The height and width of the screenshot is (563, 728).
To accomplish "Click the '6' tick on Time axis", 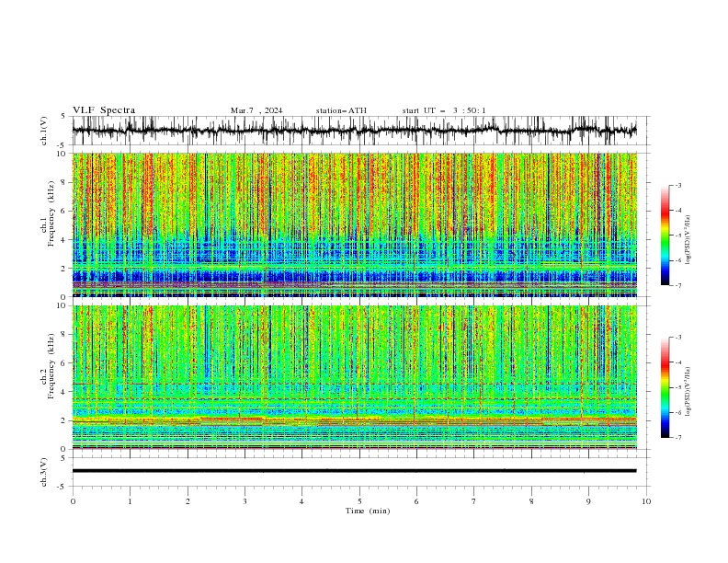I will tap(416, 501).
